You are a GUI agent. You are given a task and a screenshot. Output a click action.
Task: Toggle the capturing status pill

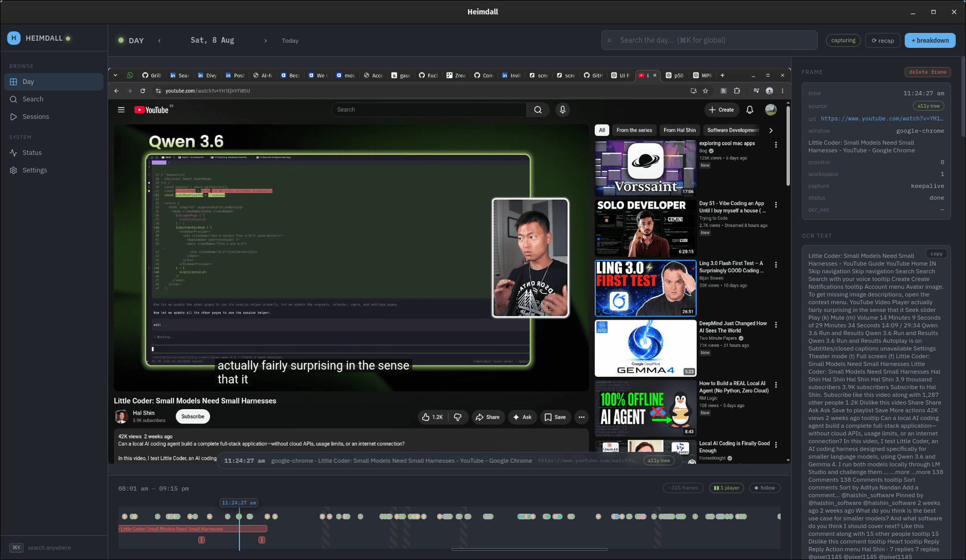pyautogui.click(x=843, y=40)
